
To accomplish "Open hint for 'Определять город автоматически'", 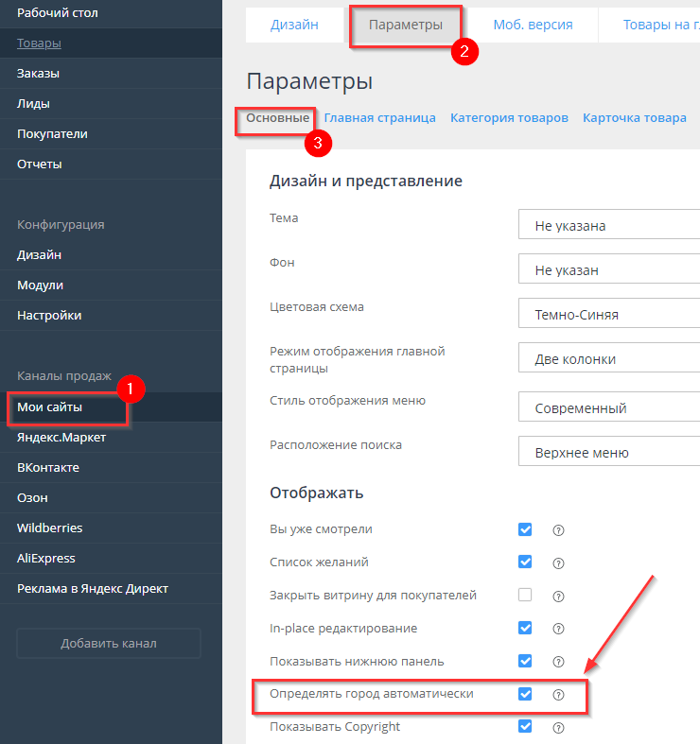I will pyautogui.click(x=558, y=695).
